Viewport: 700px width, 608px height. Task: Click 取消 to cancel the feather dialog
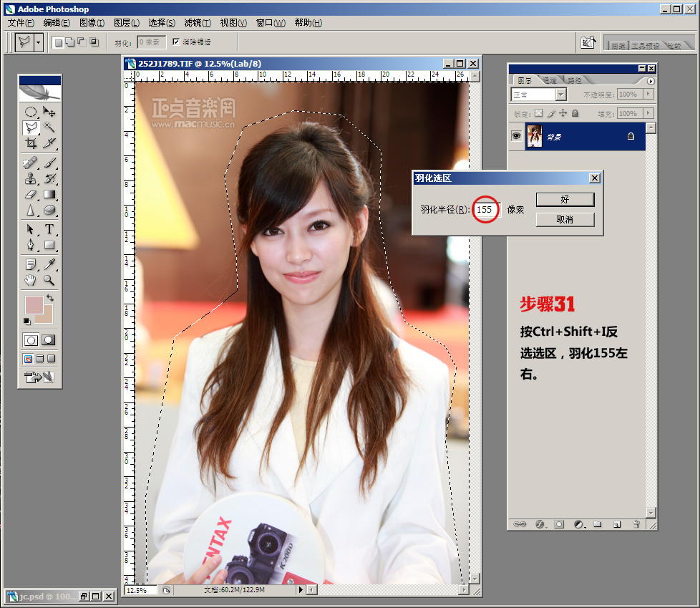(x=565, y=219)
